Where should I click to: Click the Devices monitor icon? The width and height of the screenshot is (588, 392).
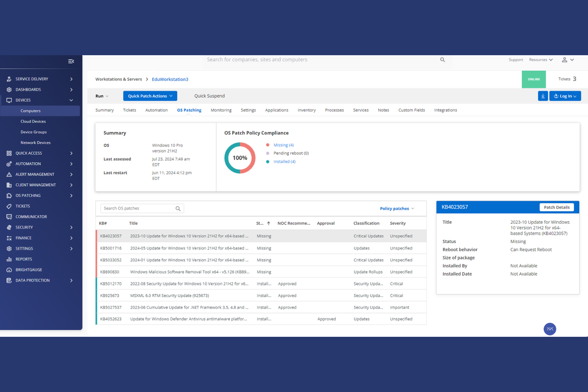point(9,100)
